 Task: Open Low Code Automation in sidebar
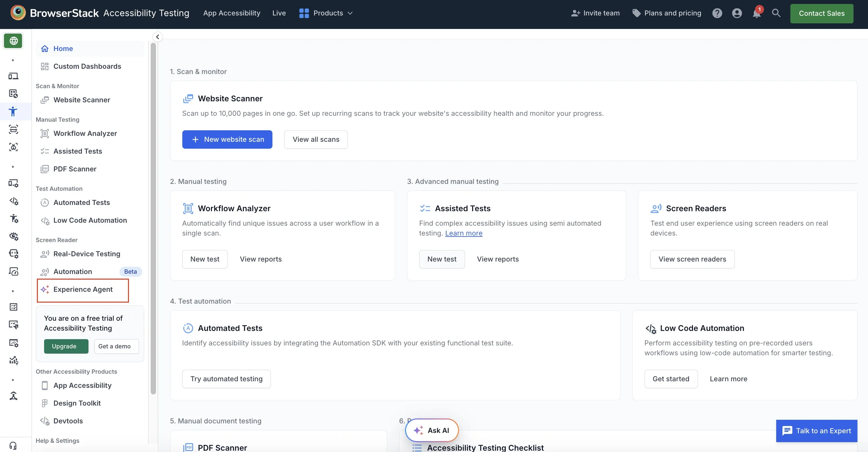pos(89,220)
